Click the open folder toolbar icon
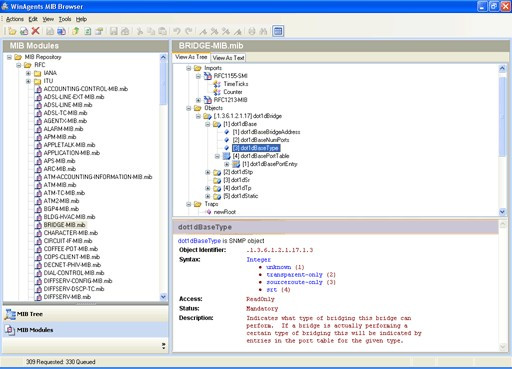This screenshot has height=369, width=512. click(12, 31)
